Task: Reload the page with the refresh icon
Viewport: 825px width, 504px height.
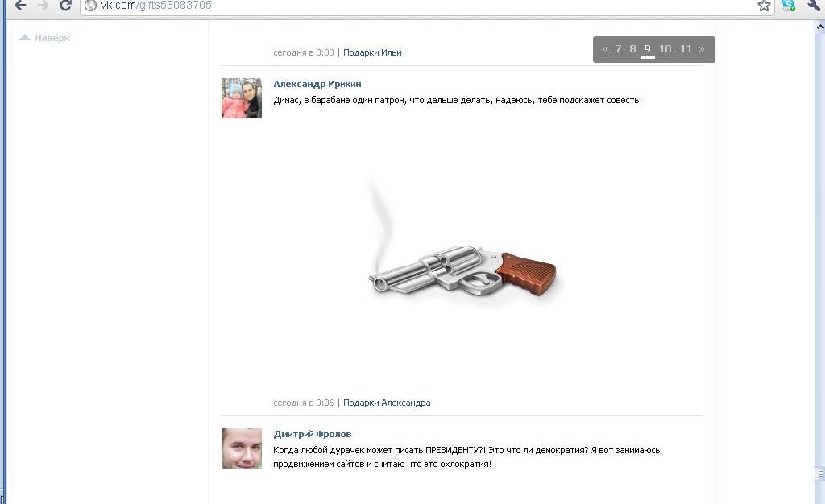Action: coord(65,6)
